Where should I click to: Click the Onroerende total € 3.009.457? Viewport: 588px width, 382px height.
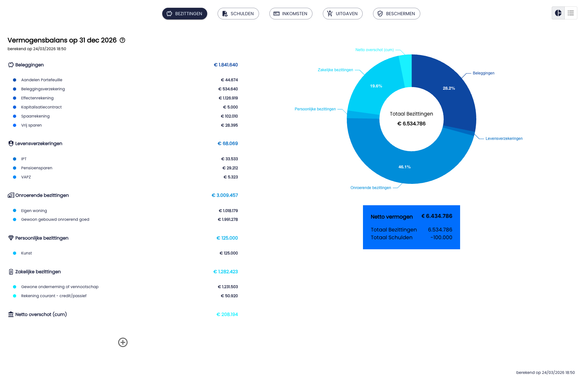[x=225, y=195]
